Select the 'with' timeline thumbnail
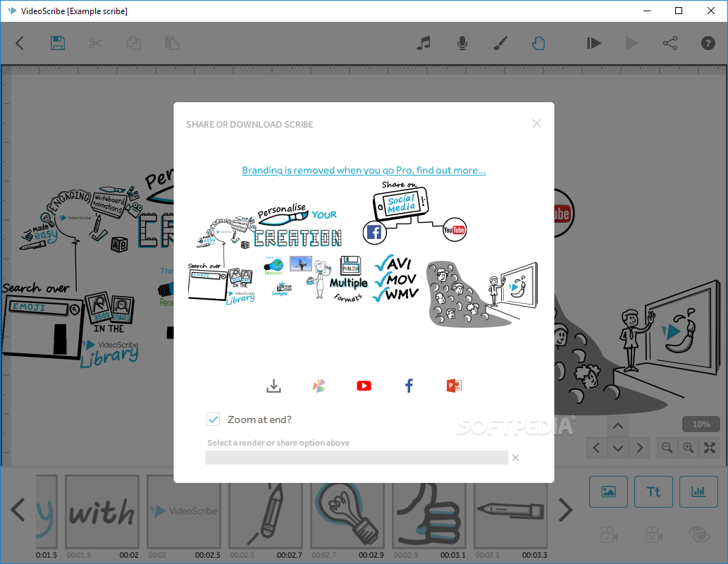This screenshot has width=728, height=564. point(102,512)
